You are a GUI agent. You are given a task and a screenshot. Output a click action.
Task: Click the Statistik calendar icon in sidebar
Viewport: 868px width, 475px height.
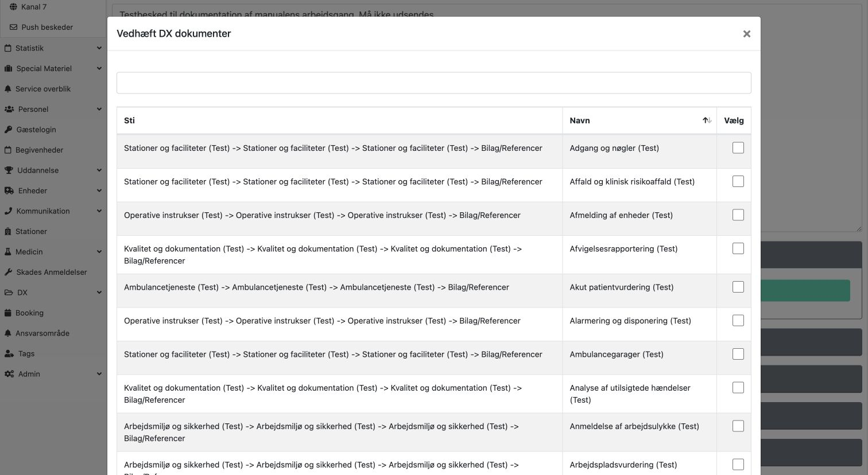pyautogui.click(x=8, y=48)
